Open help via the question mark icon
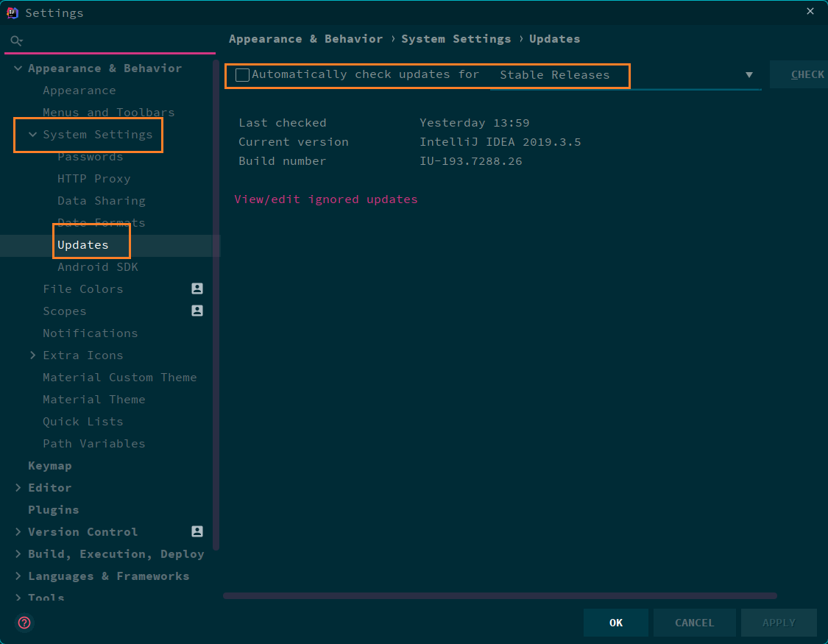 point(24,623)
